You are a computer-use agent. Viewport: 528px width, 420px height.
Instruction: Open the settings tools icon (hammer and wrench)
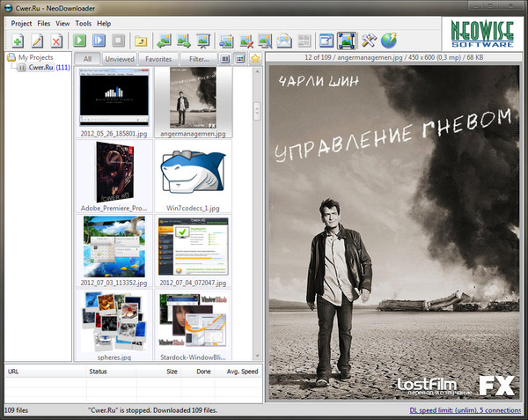pyautogui.click(x=369, y=41)
